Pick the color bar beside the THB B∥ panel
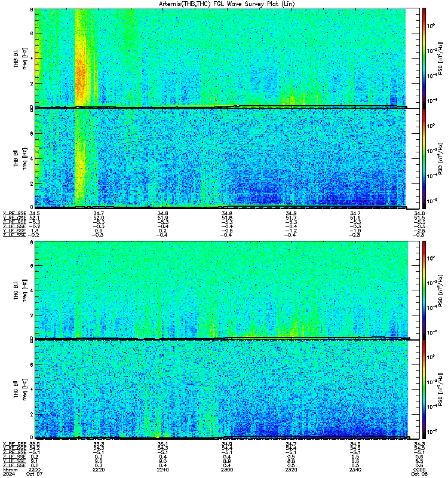The image size is (448, 478). (x=424, y=158)
